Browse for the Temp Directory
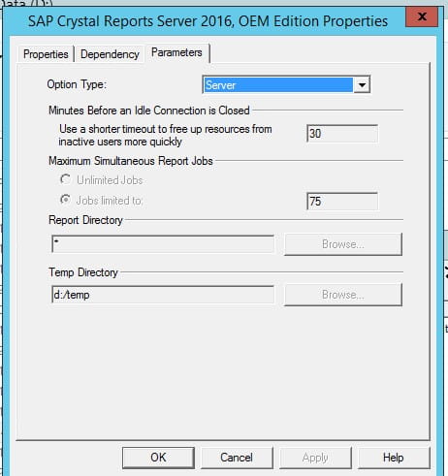 343,295
